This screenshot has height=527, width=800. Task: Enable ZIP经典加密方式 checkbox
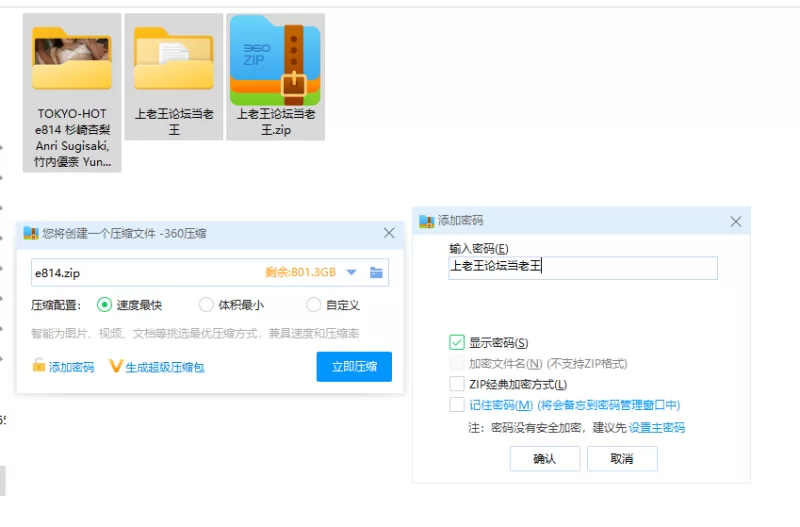457,384
